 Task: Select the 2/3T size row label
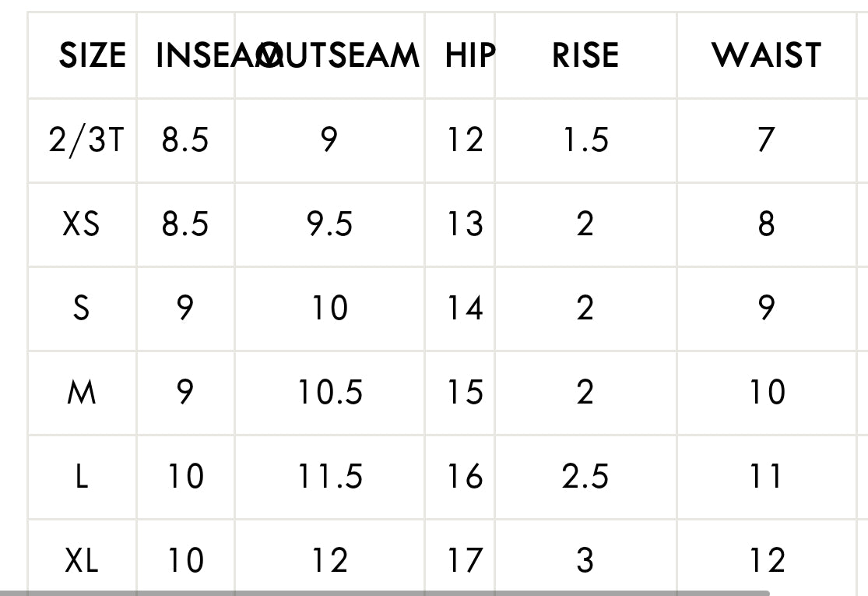point(86,141)
